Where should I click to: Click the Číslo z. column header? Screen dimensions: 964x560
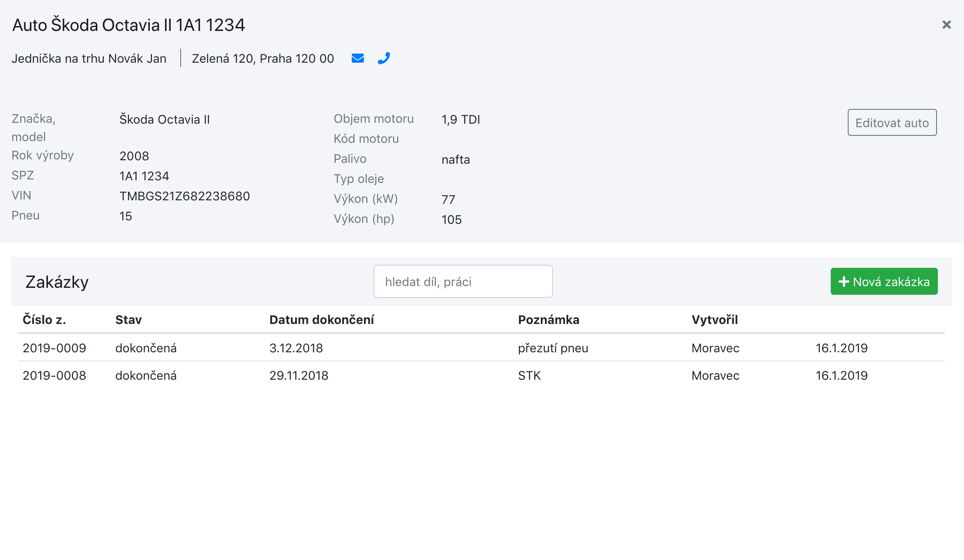pos(44,320)
